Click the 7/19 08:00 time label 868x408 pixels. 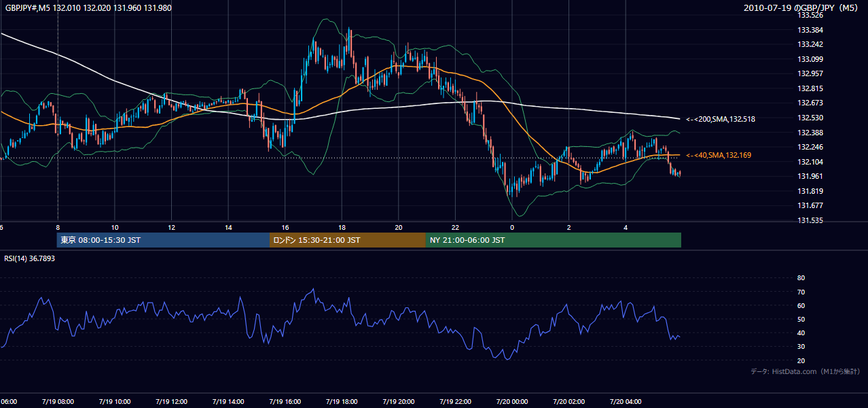tap(57, 401)
